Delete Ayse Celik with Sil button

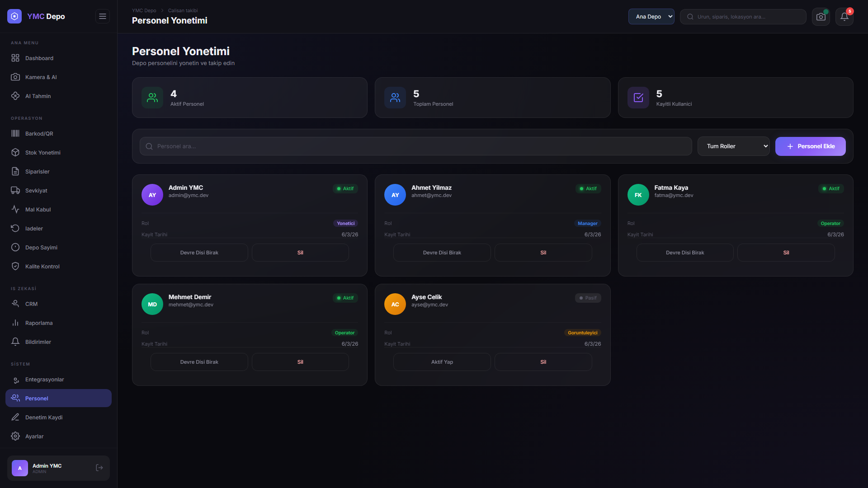[x=543, y=362]
